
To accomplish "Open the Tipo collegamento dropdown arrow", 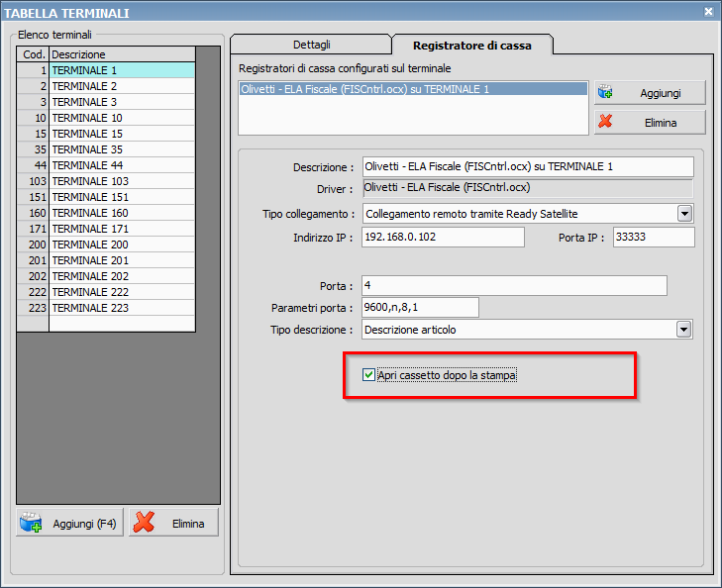I will 684,214.
